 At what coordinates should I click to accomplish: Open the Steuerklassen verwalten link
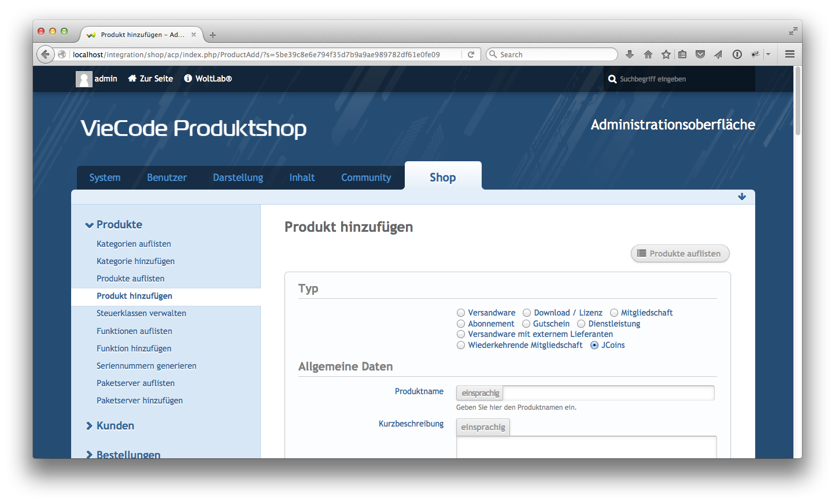(141, 313)
